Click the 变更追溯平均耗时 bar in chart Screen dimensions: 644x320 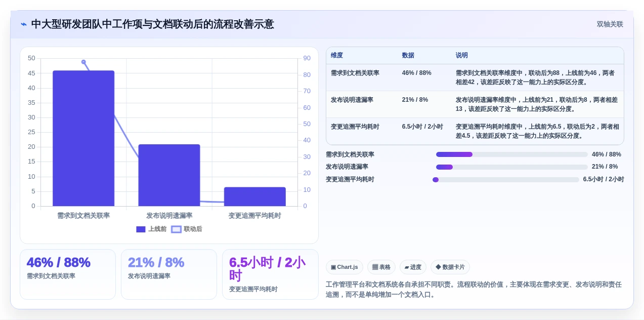255,196
